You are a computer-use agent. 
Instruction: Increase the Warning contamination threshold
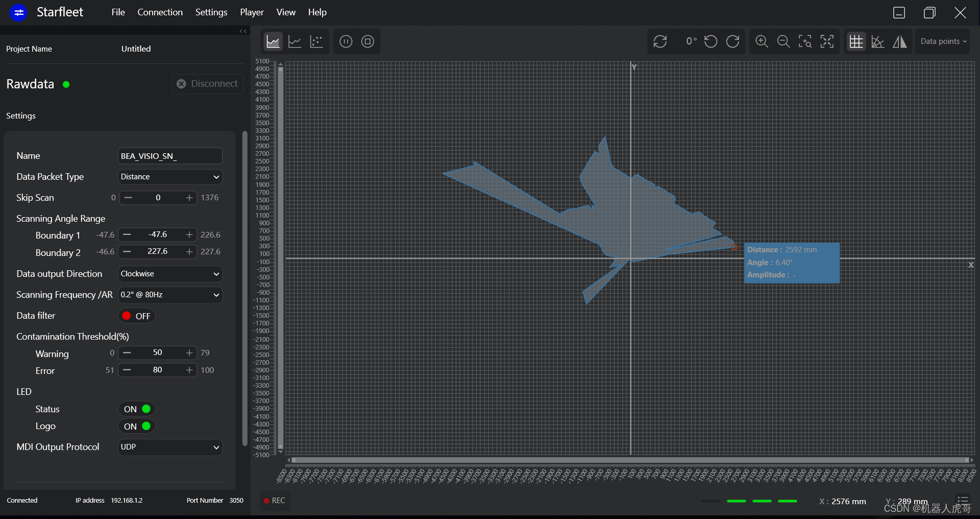[x=189, y=352]
